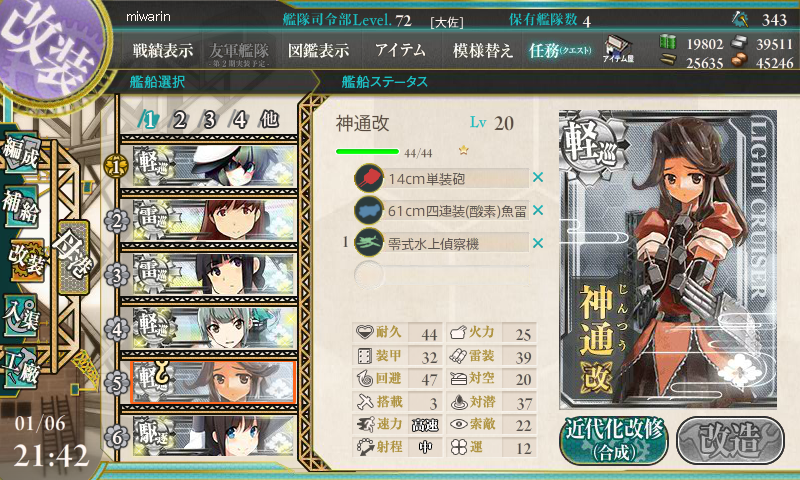Screen dimensions: 800x480
Task: Click the 母港 home port button
Action: (x=74, y=257)
